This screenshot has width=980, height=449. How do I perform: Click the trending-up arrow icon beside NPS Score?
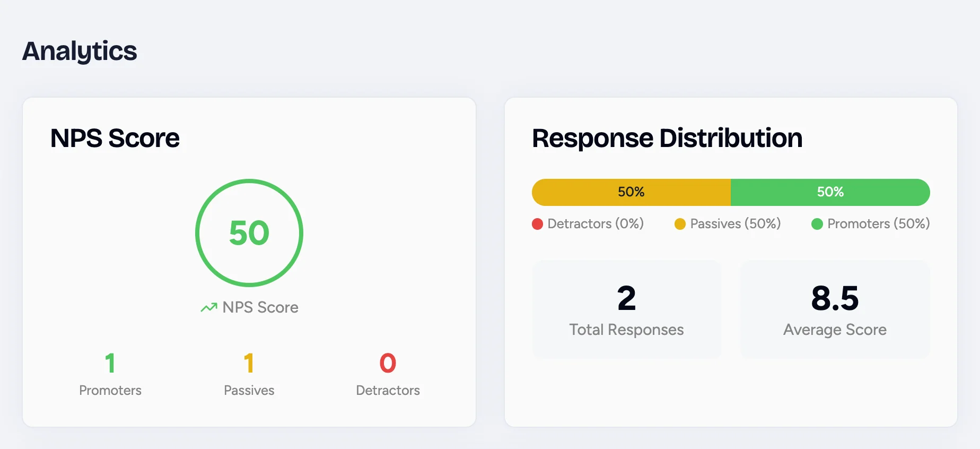tap(209, 307)
